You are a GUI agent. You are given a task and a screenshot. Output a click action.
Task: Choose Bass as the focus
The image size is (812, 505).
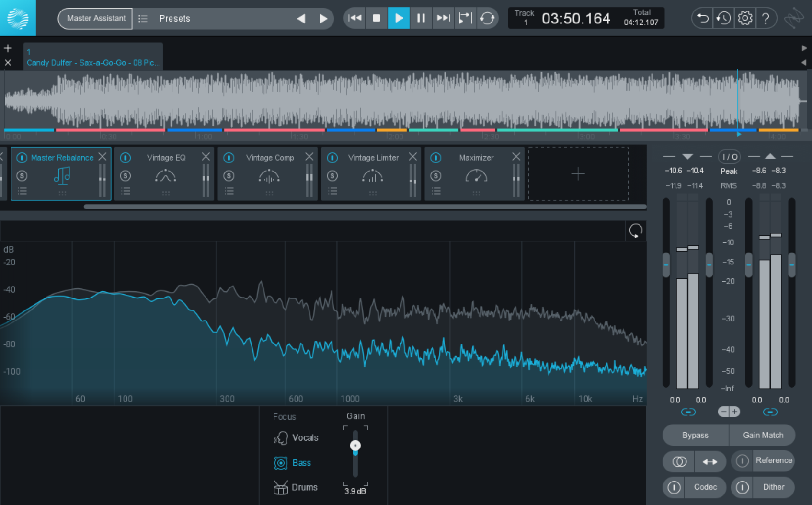coord(301,463)
